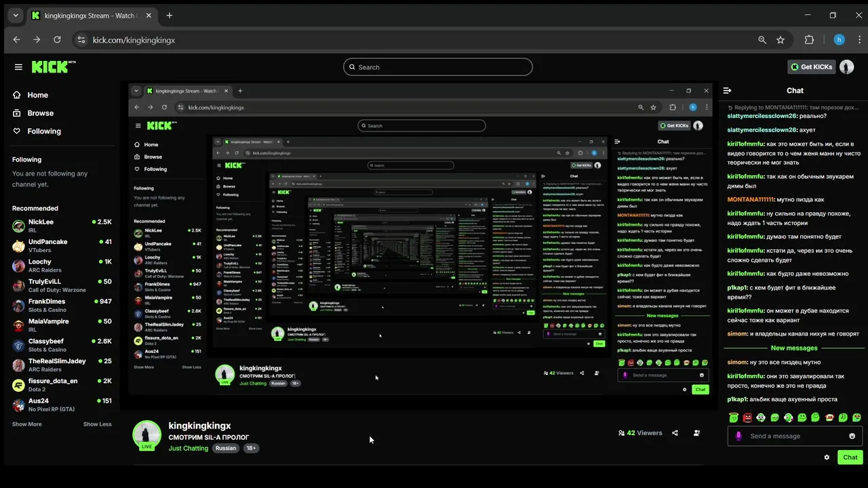This screenshot has height=488, width=868.
Task: Open the profile avatar menu on Kick
Action: click(846, 67)
